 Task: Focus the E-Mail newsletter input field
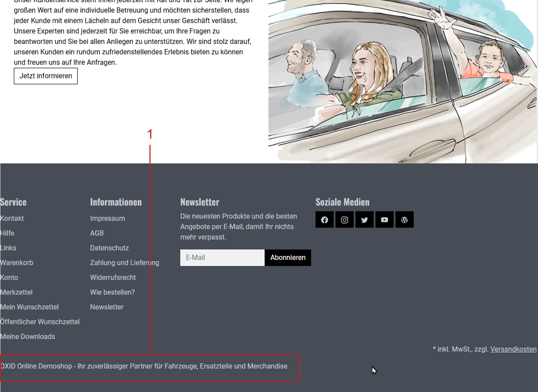point(222,258)
